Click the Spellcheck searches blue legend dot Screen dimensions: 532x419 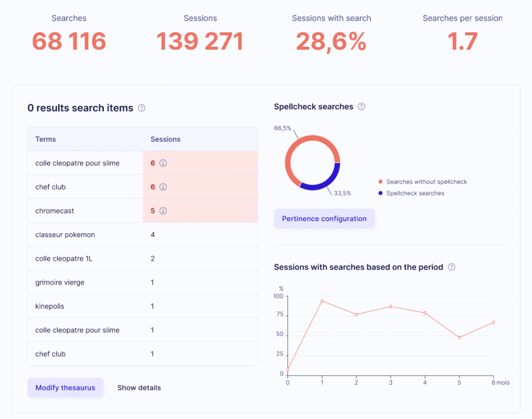(381, 193)
